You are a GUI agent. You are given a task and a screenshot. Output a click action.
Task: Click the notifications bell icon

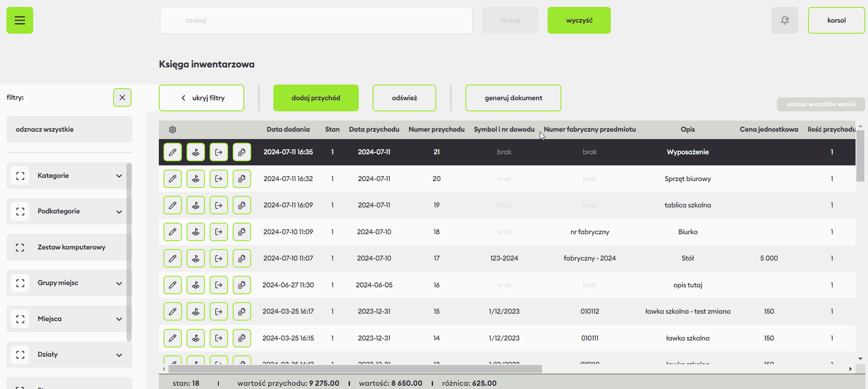(x=784, y=20)
